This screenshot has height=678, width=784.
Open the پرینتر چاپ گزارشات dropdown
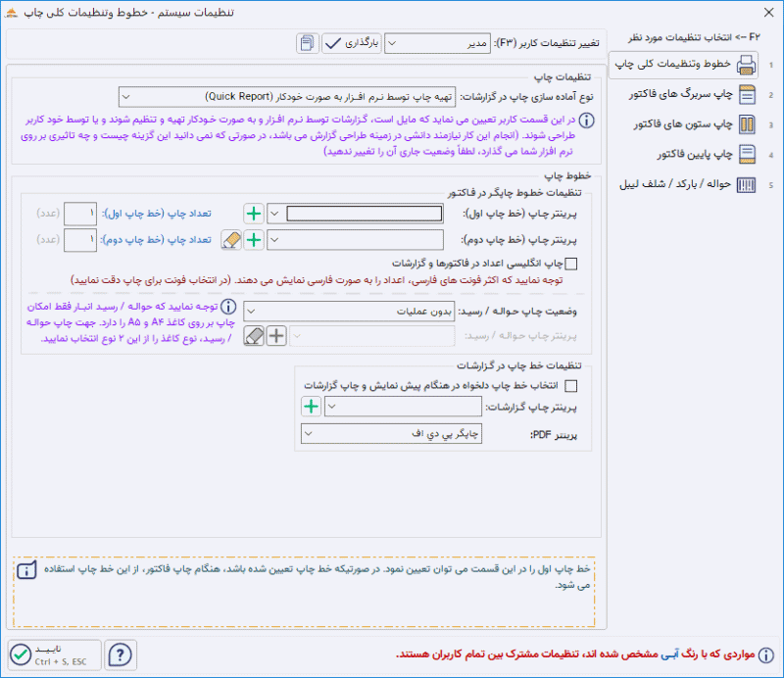tap(403, 407)
